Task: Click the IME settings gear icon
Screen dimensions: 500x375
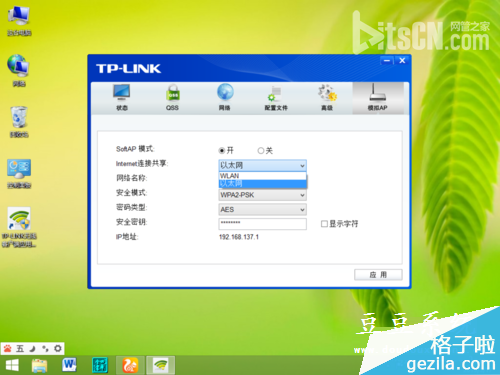Action: pos(58,349)
